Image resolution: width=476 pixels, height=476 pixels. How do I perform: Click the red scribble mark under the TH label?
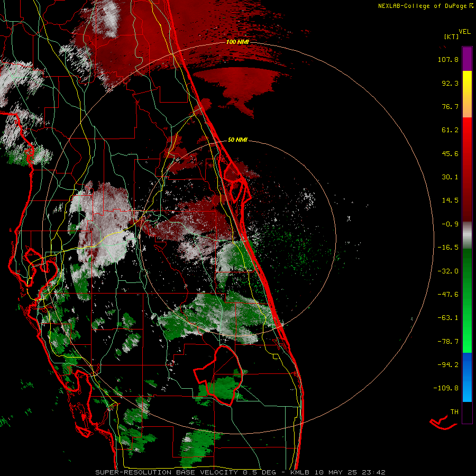point(443,422)
